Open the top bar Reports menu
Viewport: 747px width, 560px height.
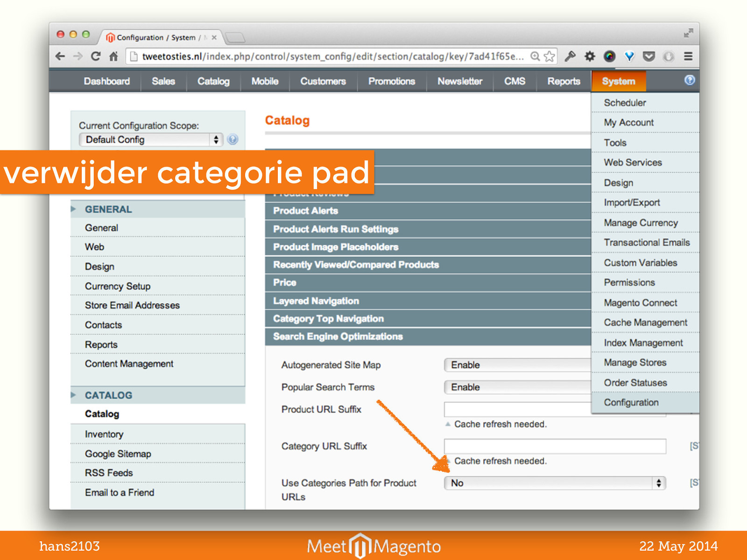click(564, 81)
